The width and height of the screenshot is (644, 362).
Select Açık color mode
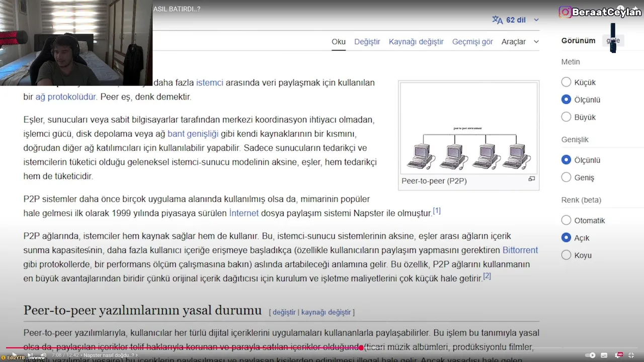coord(566,238)
